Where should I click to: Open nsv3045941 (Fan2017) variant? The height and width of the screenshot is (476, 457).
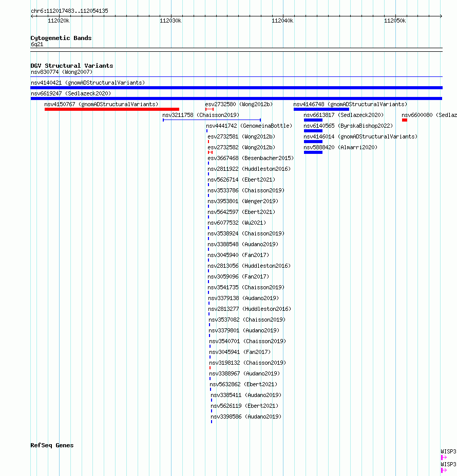(x=240, y=352)
